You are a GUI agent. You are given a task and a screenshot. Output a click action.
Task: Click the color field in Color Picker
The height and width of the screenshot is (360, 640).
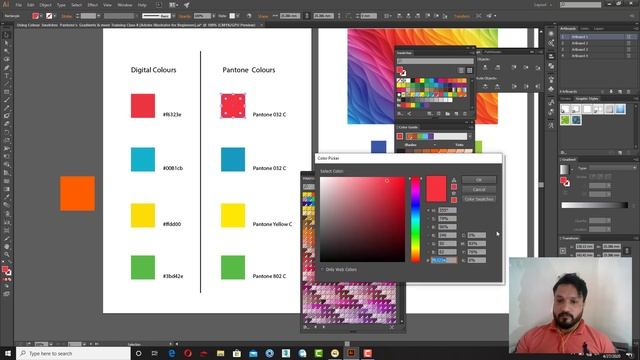[362, 220]
